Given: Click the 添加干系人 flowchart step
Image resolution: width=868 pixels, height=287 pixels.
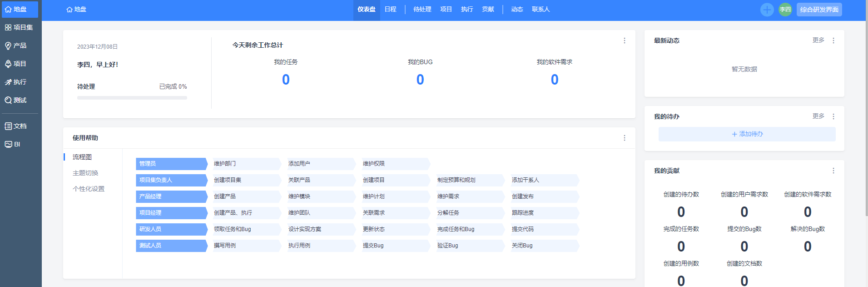Looking at the screenshot, I should (545, 180).
